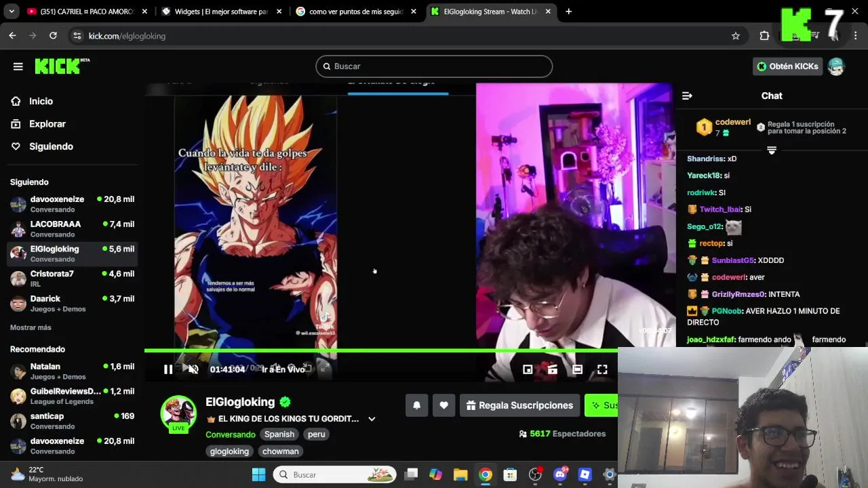Click the Kick search field
The image size is (868, 488).
[x=434, y=66]
